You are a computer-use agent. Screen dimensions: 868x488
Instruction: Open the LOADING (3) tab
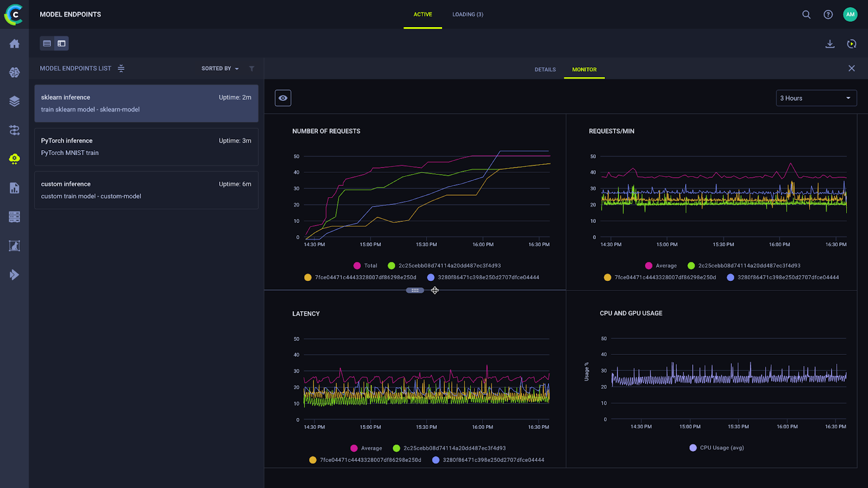pos(467,15)
